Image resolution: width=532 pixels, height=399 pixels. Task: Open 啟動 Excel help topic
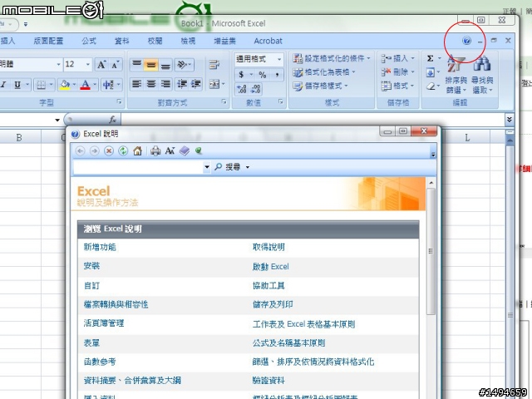coord(270,266)
